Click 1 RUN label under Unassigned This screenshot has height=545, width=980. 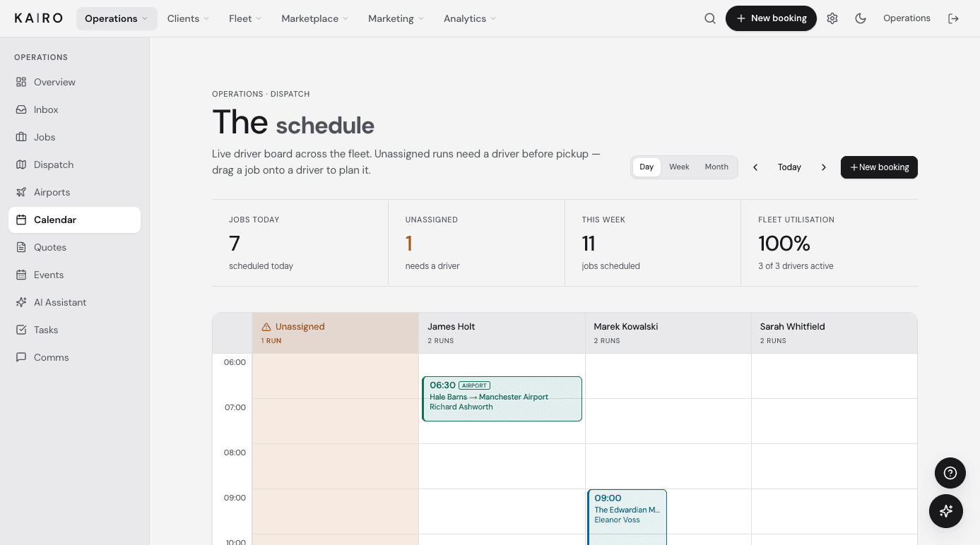(x=271, y=341)
